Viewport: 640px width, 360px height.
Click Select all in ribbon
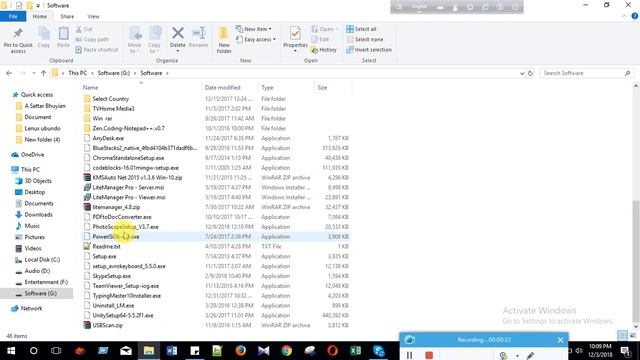coord(361,29)
